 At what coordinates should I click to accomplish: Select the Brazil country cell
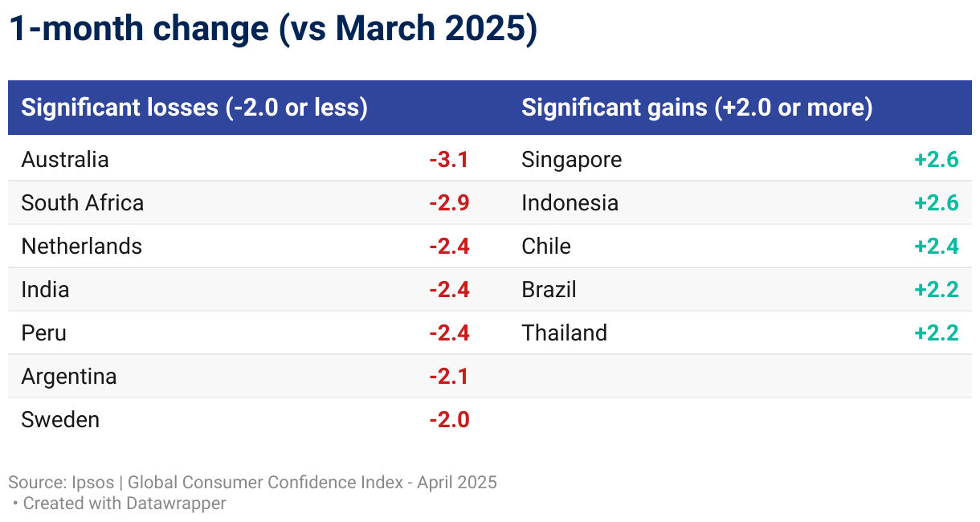pos(549,290)
